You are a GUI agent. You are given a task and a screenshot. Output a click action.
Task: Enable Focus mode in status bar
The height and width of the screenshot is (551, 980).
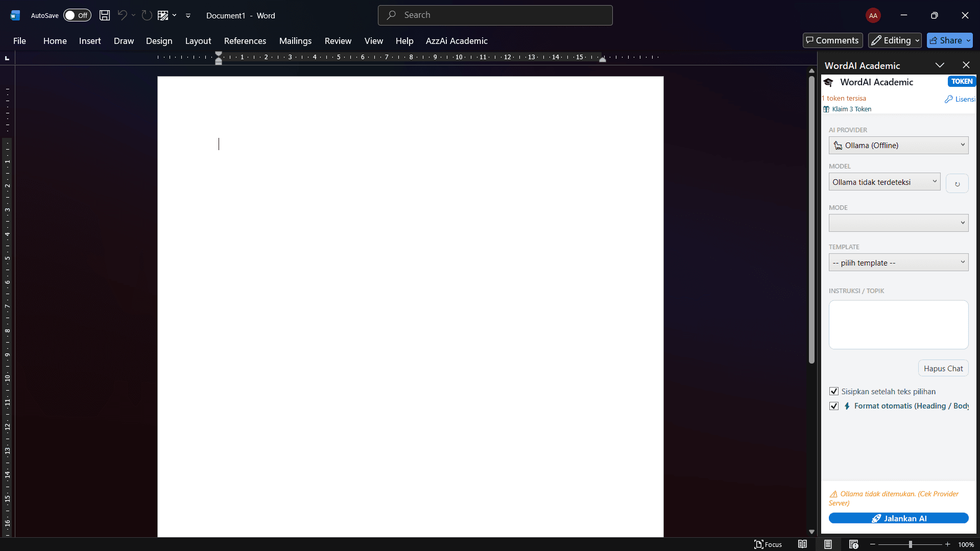click(x=768, y=544)
